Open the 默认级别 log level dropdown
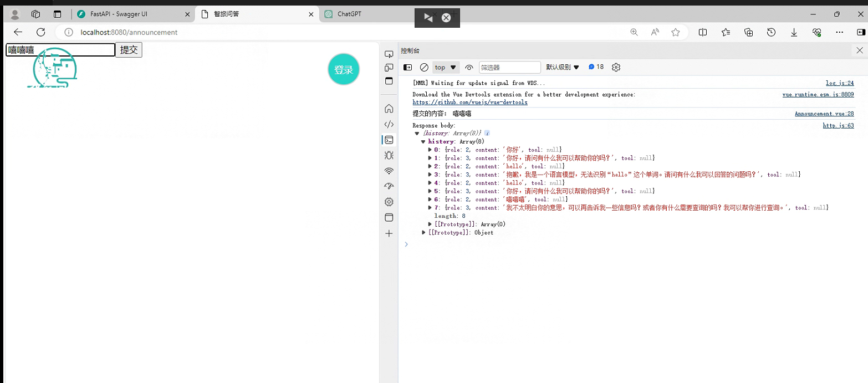This screenshot has width=868, height=383. 562,67
